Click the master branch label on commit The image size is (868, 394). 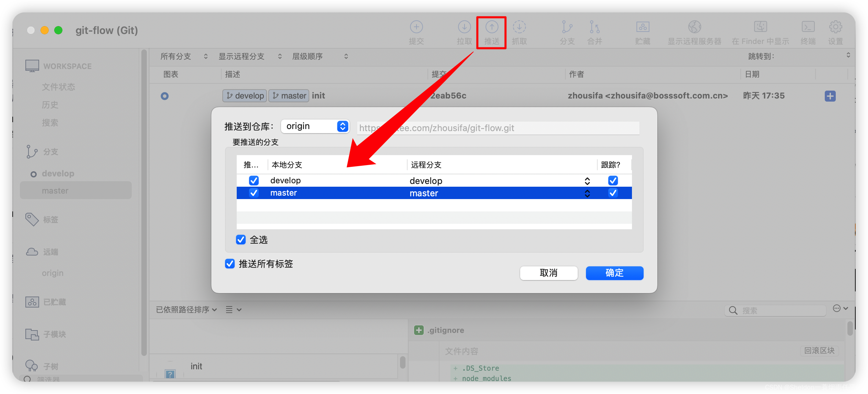(289, 96)
